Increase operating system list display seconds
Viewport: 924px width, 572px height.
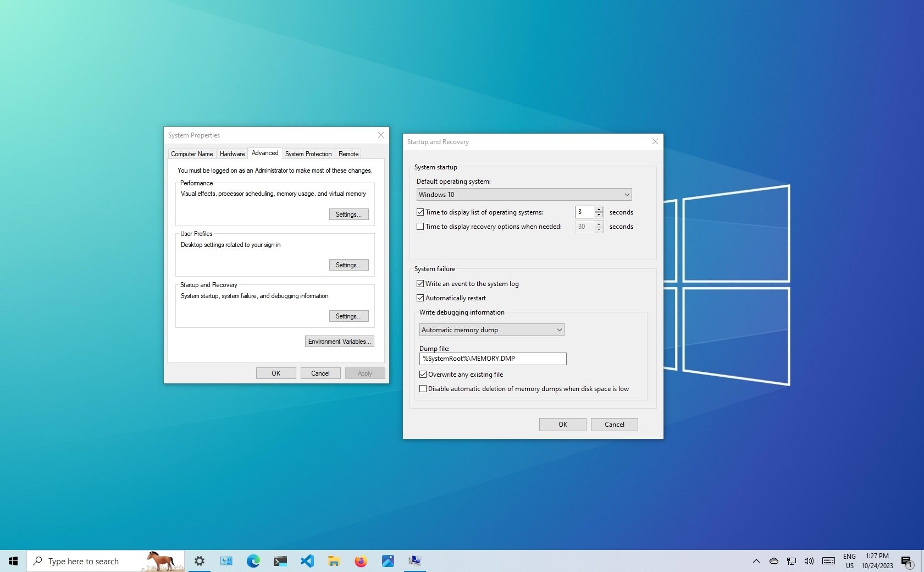(x=599, y=210)
